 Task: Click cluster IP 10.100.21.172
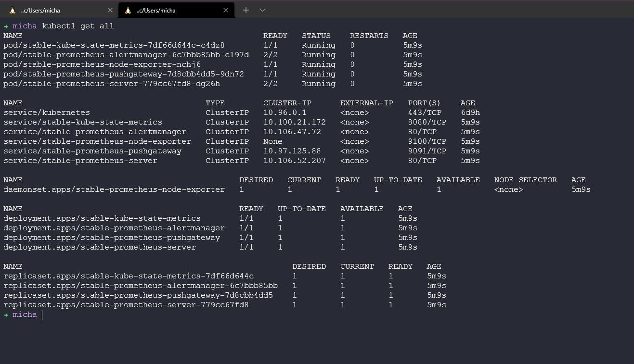coord(294,122)
